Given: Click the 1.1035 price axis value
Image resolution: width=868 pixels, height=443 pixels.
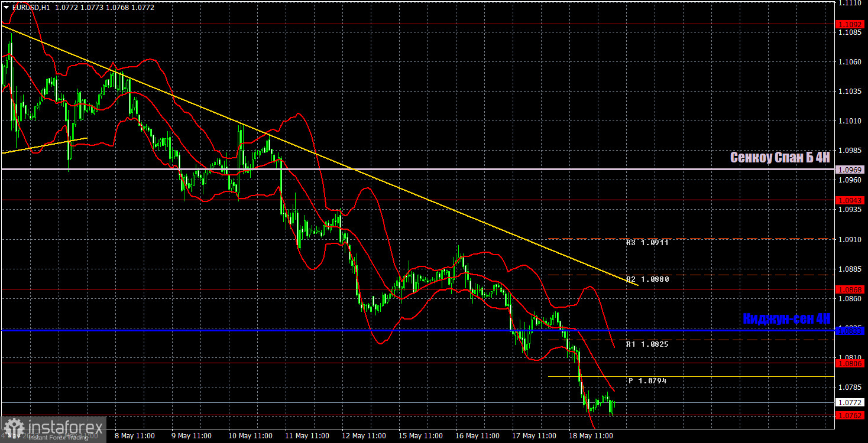Looking at the screenshot, I should 850,92.
